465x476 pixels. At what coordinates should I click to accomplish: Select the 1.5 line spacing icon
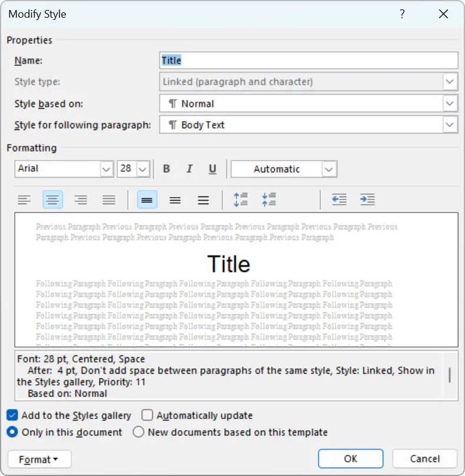tap(175, 200)
